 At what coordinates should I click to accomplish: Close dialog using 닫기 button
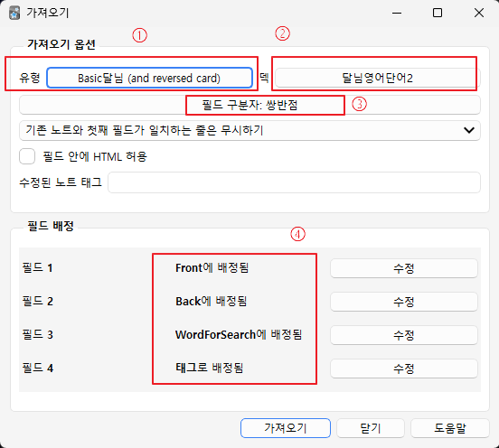pyautogui.click(x=371, y=428)
